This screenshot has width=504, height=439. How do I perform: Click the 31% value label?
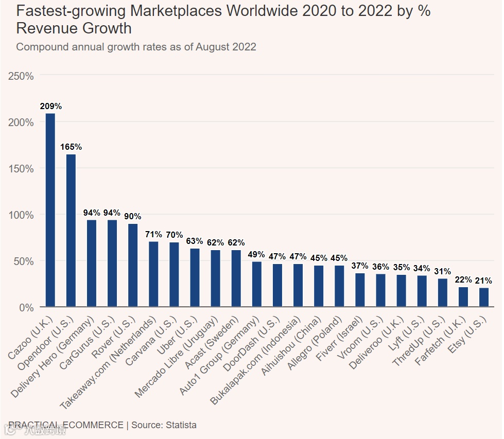(x=443, y=271)
